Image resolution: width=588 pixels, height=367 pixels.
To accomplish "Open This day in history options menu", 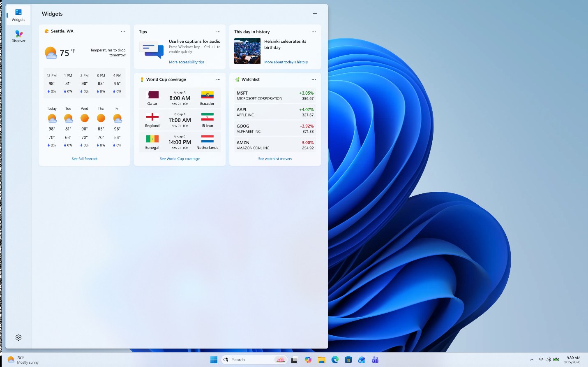I will coord(314,32).
